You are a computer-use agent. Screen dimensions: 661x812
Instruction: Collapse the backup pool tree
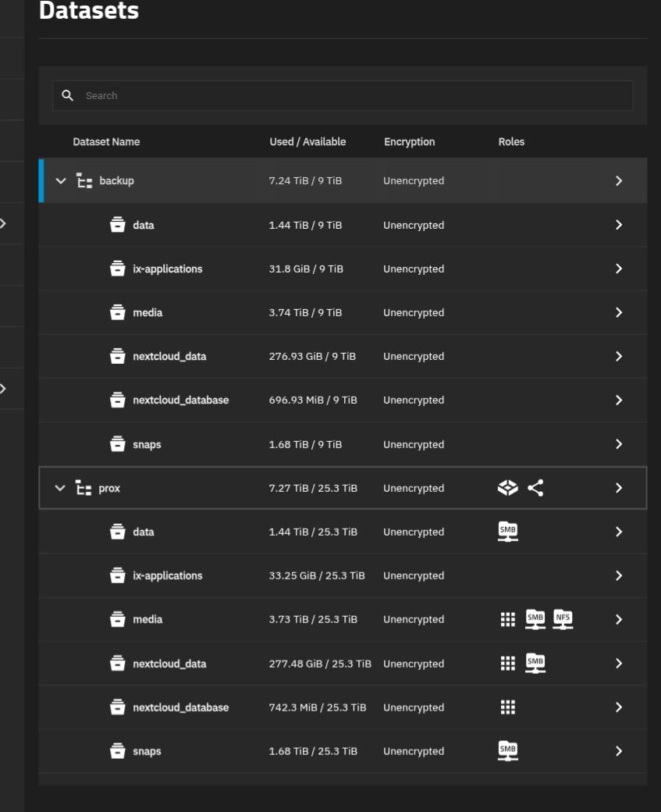click(x=61, y=181)
